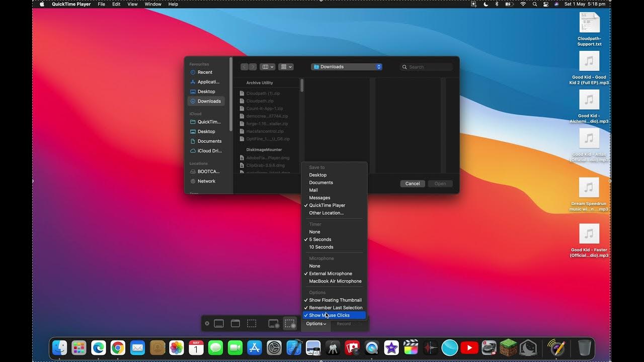Select Capture Selected Portion tool
The width and height of the screenshot is (644, 362).
pos(252,324)
